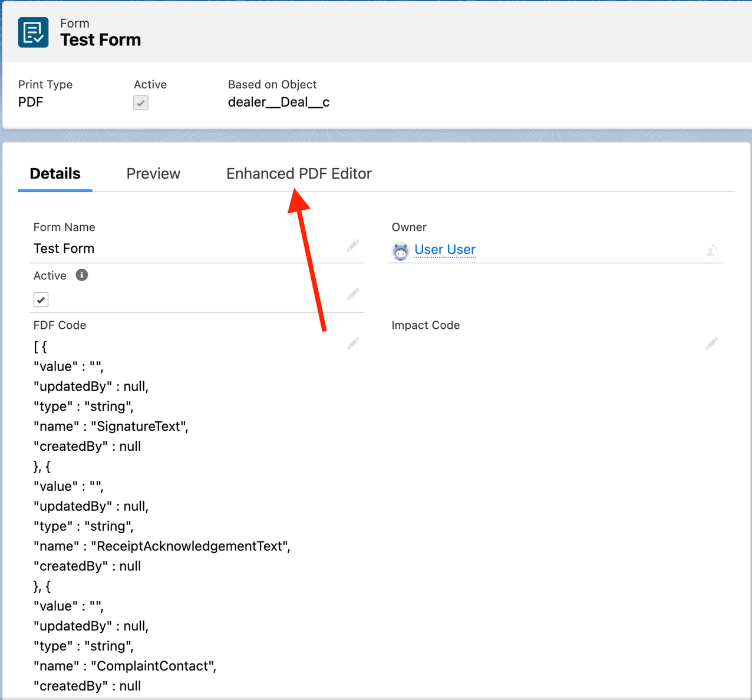Click the Test Form page title
This screenshot has height=700, width=752.
pyautogui.click(x=101, y=40)
